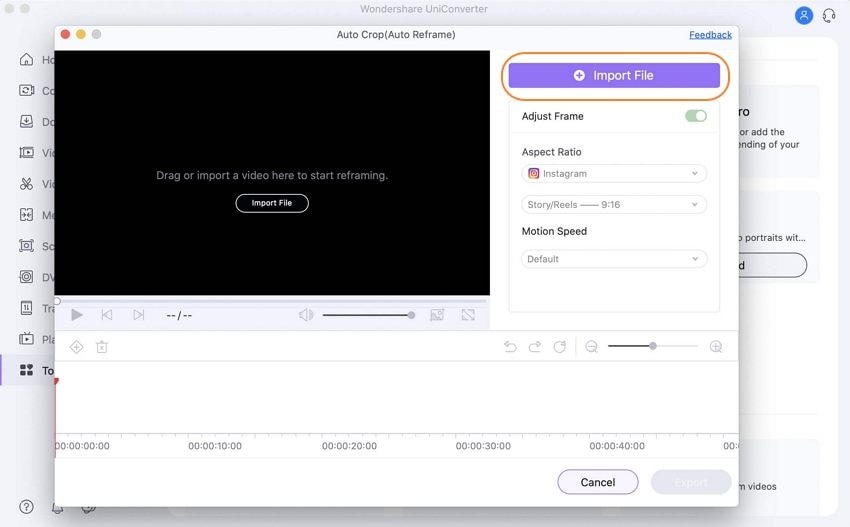Screen dimensions: 850x527
Task: Open Converter icon in the main sidebar
Action: tap(26, 91)
